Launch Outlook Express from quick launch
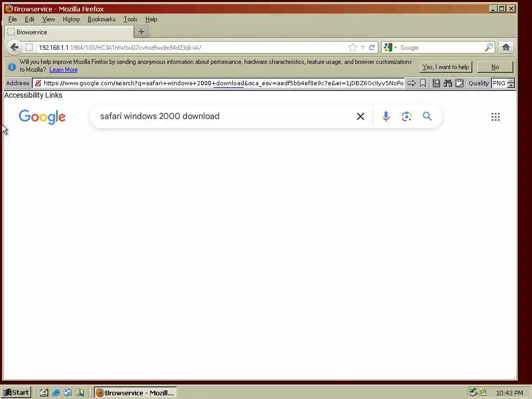 pyautogui.click(x=68, y=393)
